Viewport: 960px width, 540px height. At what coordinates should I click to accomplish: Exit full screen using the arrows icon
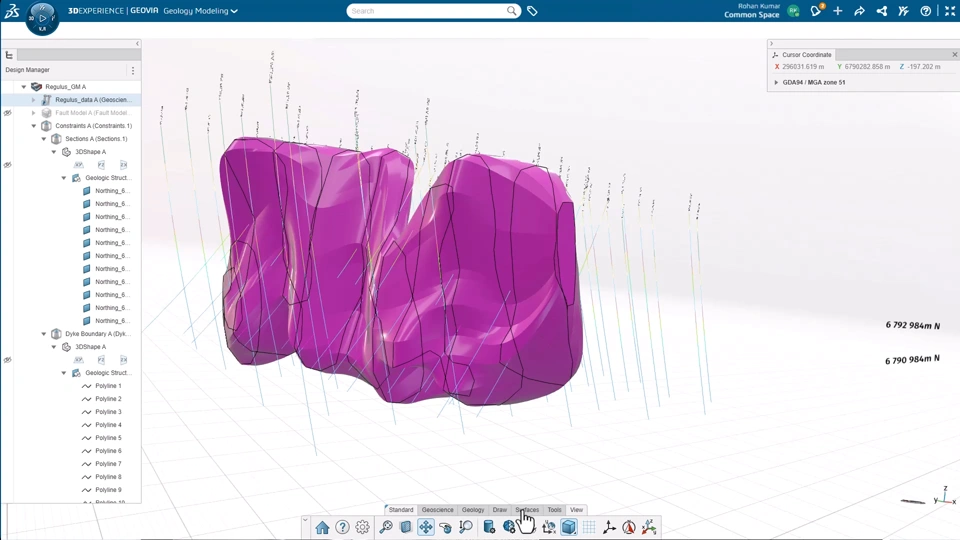[950, 11]
